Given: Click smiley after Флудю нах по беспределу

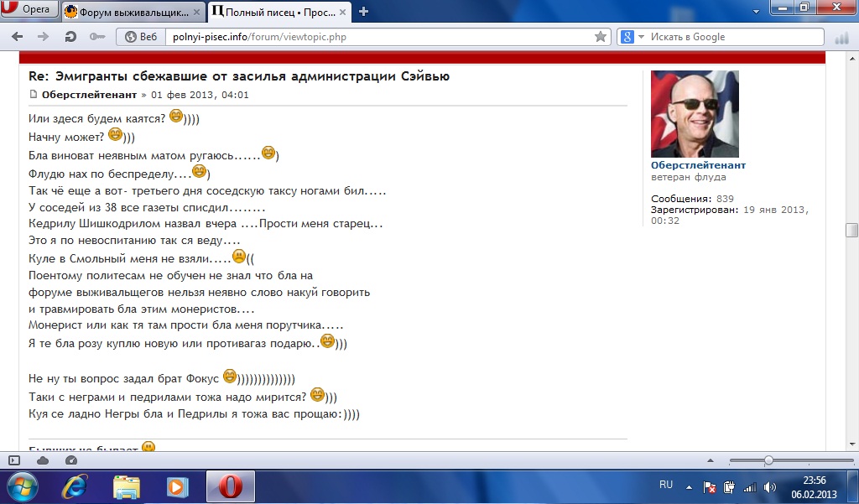Looking at the screenshot, I should pyautogui.click(x=199, y=171).
